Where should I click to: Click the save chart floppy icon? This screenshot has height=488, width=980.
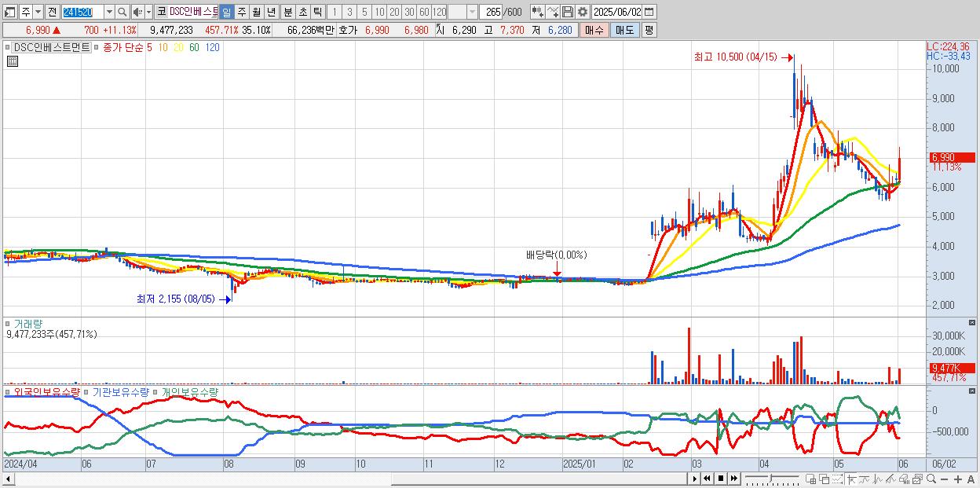pos(568,13)
